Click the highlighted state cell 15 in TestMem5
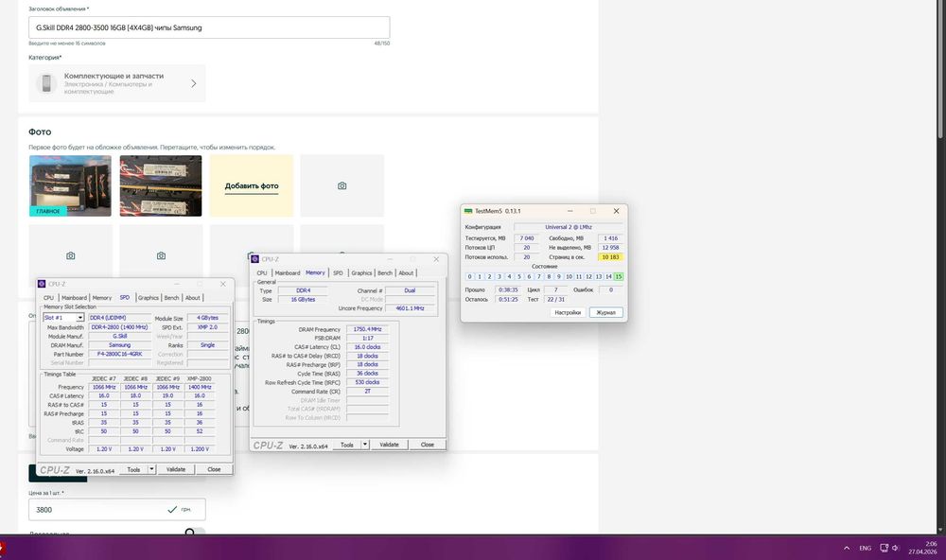The width and height of the screenshot is (946, 560). [619, 276]
